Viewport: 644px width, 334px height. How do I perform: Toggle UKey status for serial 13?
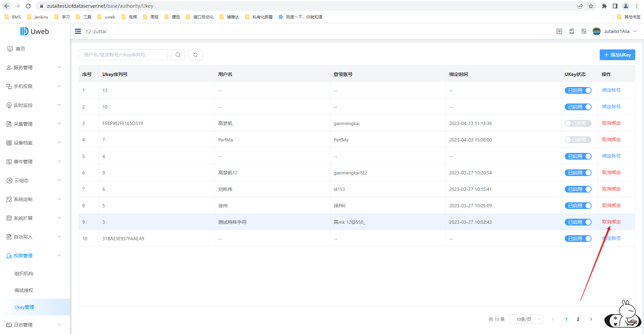578,90
